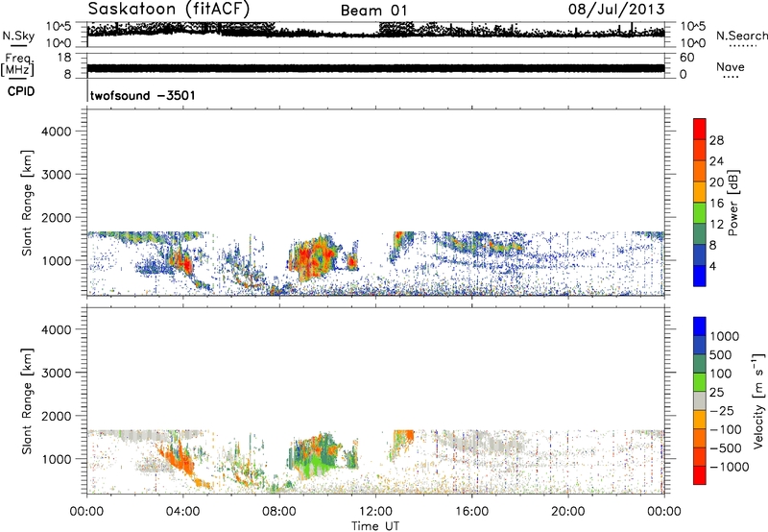Click the "3000" range tick in the velocity panel
Viewport: 768px width, 532px height.
(x=56, y=373)
